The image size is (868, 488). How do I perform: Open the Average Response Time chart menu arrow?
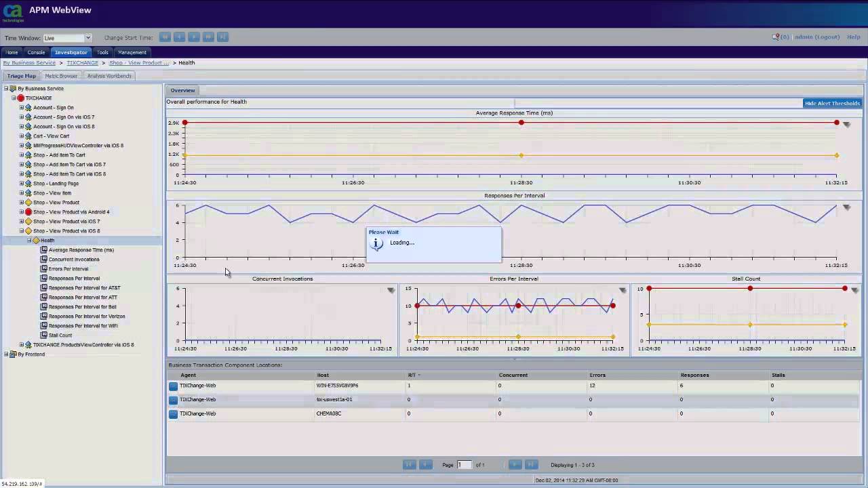[x=846, y=125]
